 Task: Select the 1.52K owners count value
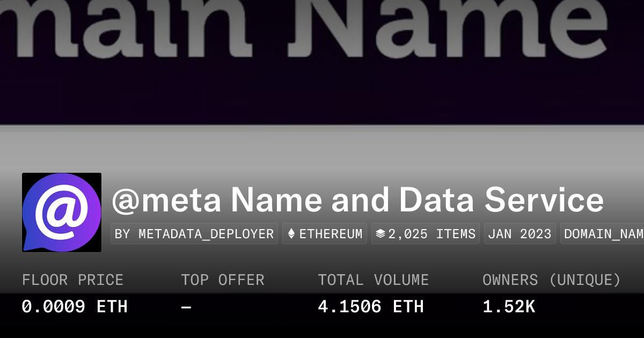click(x=509, y=307)
